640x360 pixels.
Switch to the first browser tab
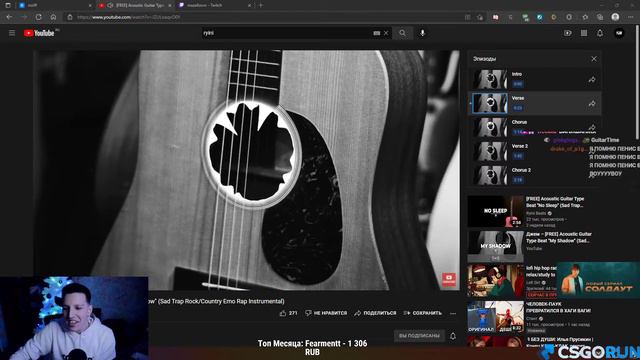(55, 5)
